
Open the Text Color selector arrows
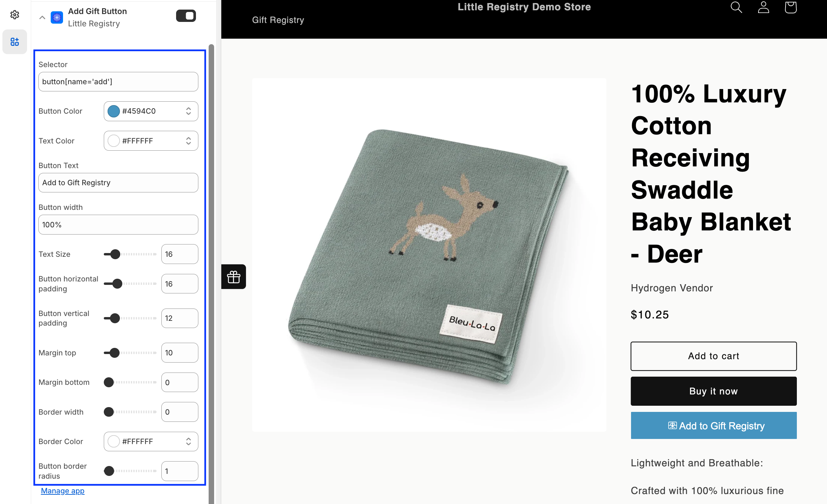click(x=188, y=141)
